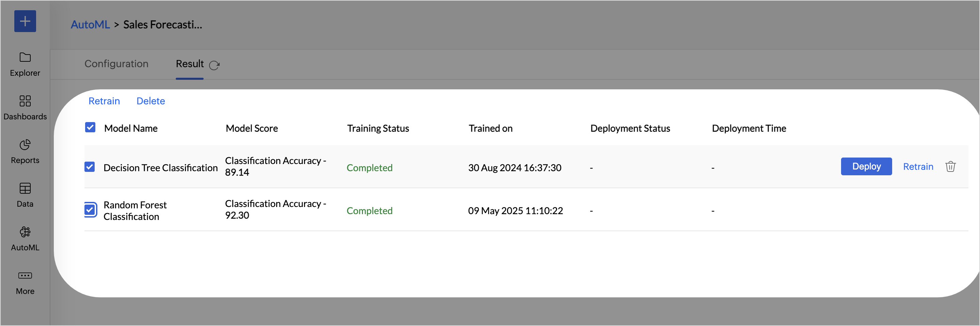Uncheck the Random Forest Classification checkbox
Viewport: 980px width, 326px height.
(x=90, y=209)
